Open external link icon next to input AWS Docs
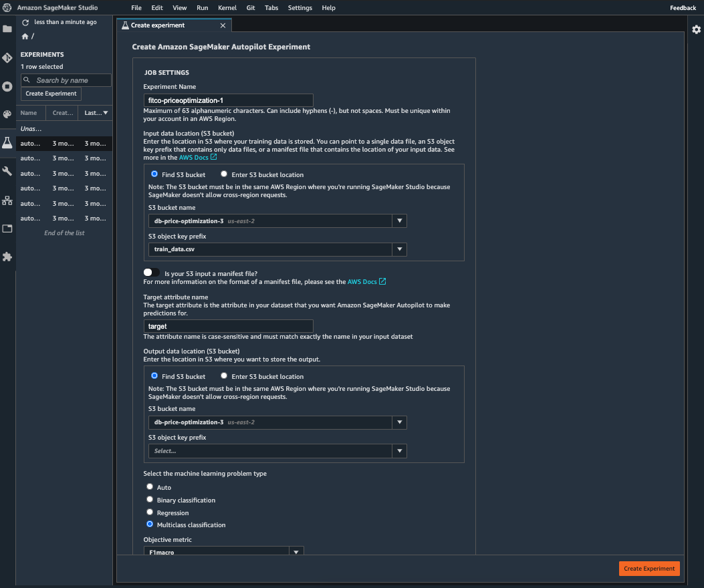 click(214, 157)
